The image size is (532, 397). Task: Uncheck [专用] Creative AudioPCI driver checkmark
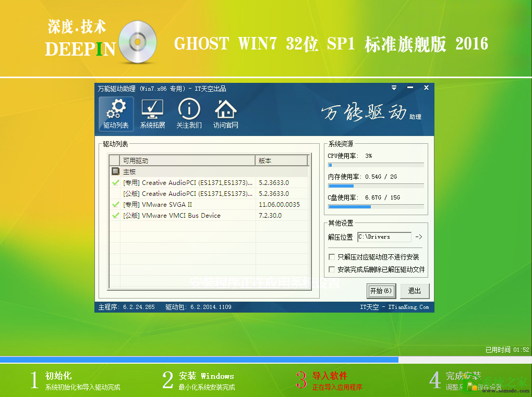pyautogui.click(x=115, y=183)
